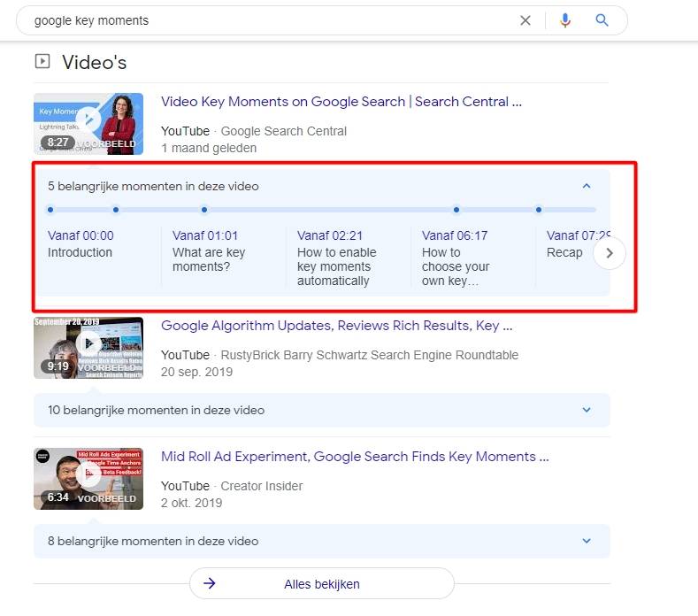698x616 pixels.
Task: Click the Alles bekijken button
Action: click(x=322, y=583)
